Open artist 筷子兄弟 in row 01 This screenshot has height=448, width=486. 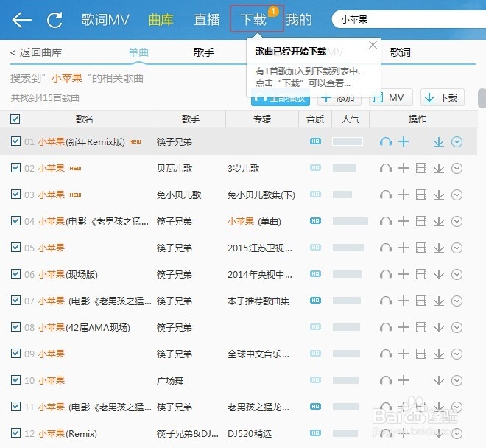tap(175, 141)
